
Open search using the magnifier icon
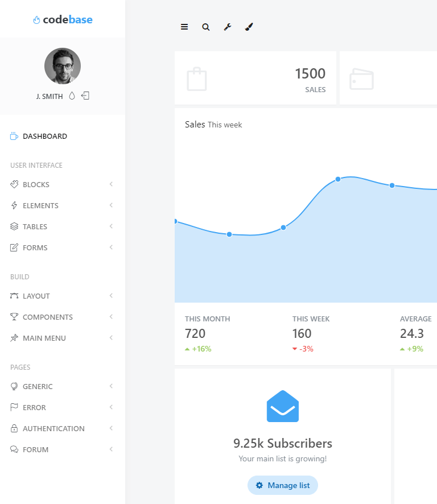(x=206, y=27)
